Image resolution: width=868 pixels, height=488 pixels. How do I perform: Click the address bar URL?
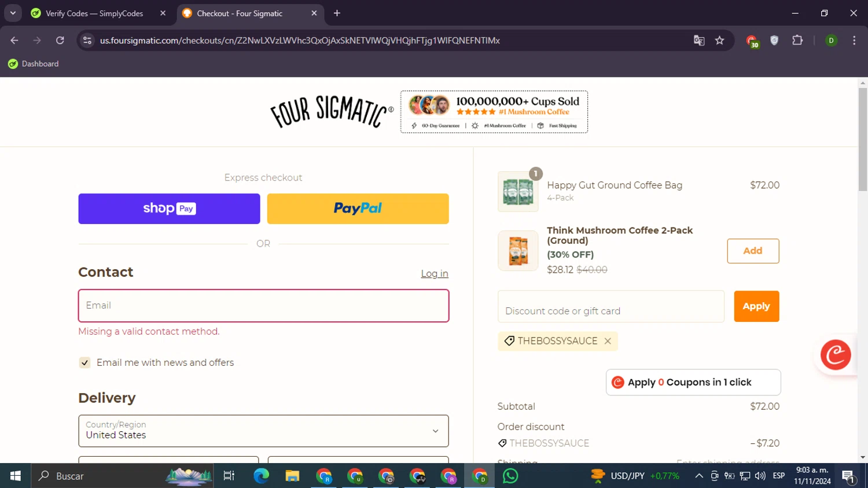click(x=300, y=41)
